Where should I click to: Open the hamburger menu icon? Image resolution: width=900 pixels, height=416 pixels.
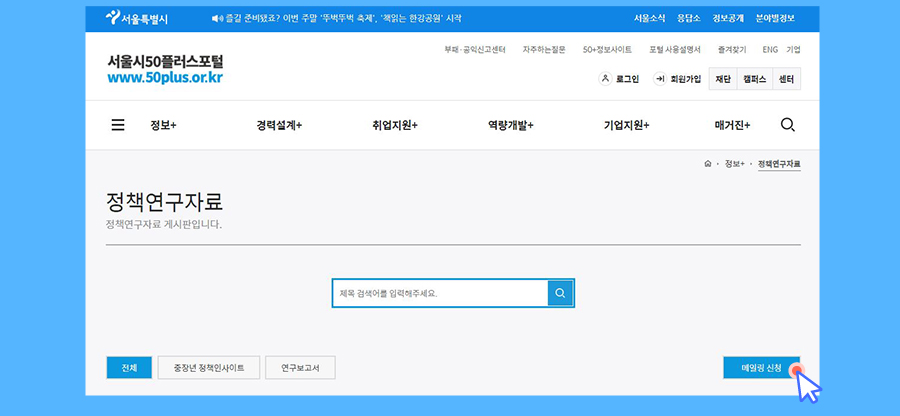point(118,125)
